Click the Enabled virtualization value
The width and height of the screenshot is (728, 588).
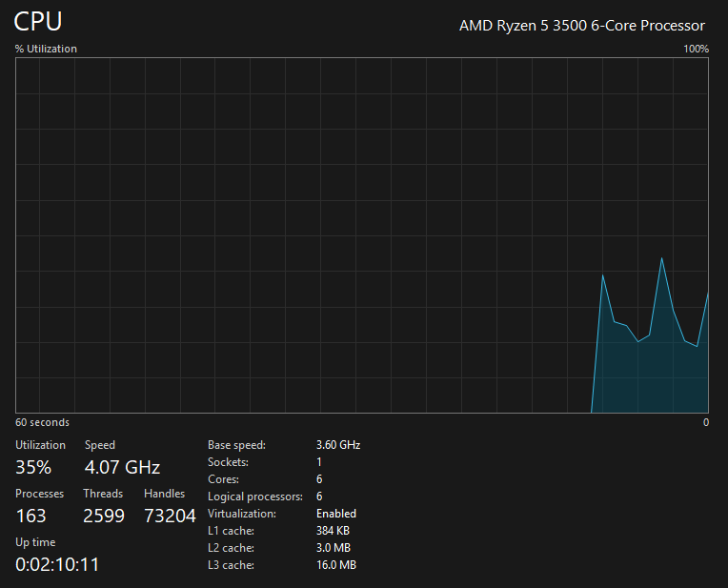(x=336, y=514)
